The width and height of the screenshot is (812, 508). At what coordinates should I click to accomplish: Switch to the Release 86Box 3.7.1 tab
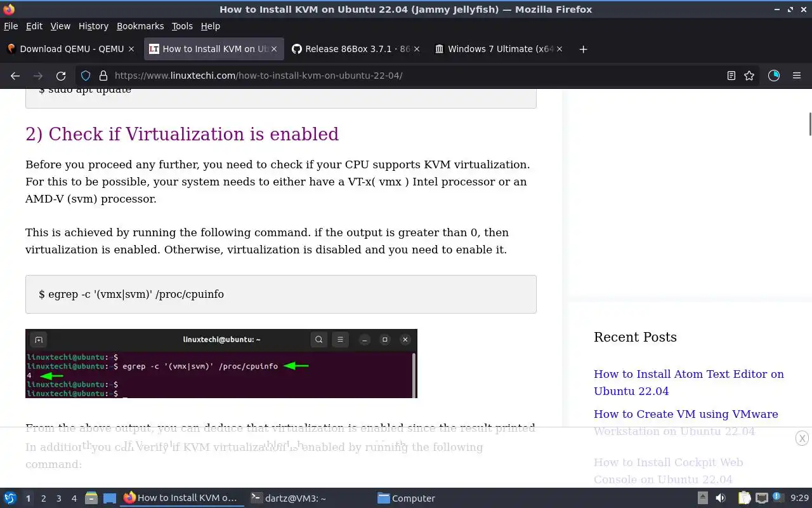click(355, 49)
